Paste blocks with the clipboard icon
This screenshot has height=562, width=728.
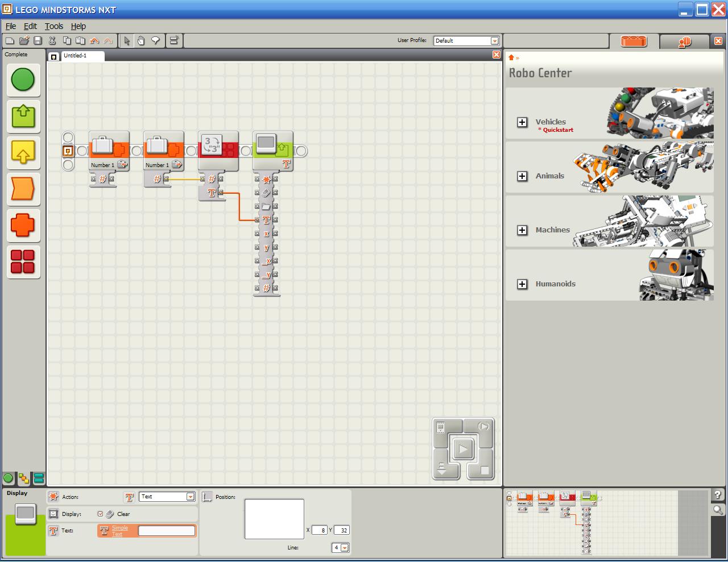pyautogui.click(x=80, y=40)
